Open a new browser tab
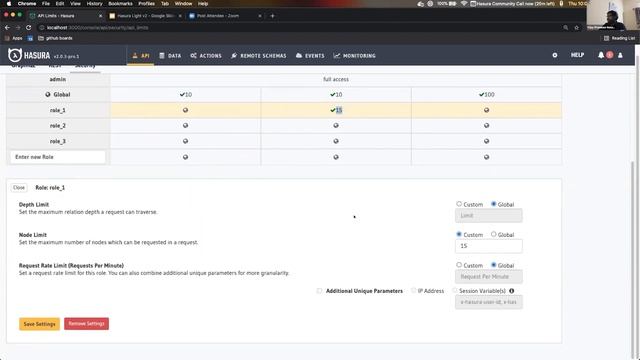 click(272, 16)
